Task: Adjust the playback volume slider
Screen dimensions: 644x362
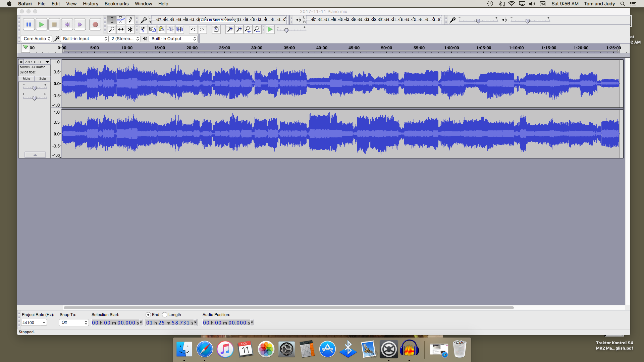Action: click(x=528, y=21)
